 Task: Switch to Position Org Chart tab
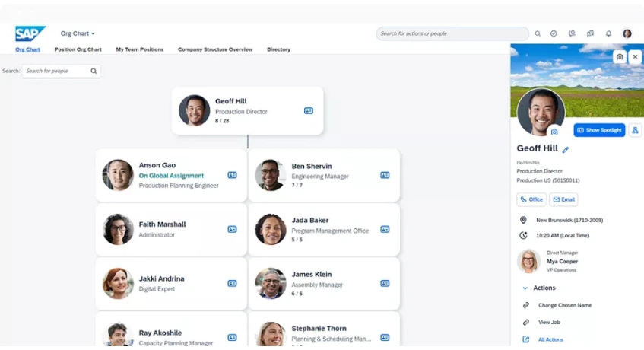78,49
